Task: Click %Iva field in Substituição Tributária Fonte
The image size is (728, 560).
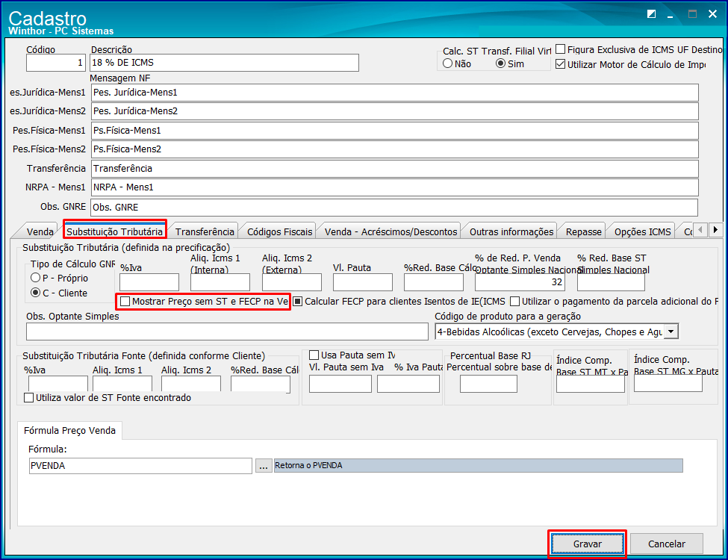Action: tap(58, 384)
